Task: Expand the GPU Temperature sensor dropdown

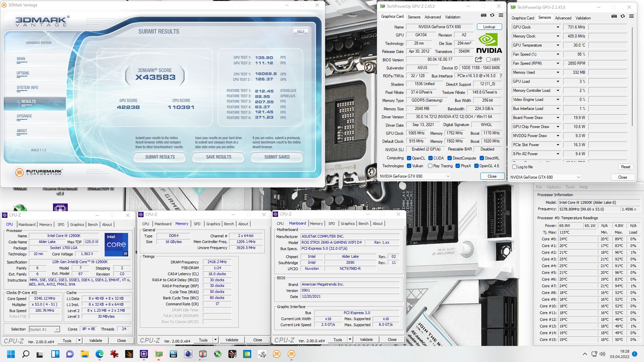Action: (558, 45)
